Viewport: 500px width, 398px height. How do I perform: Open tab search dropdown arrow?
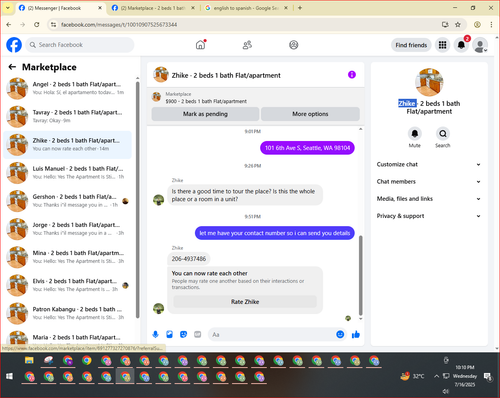click(x=8, y=8)
